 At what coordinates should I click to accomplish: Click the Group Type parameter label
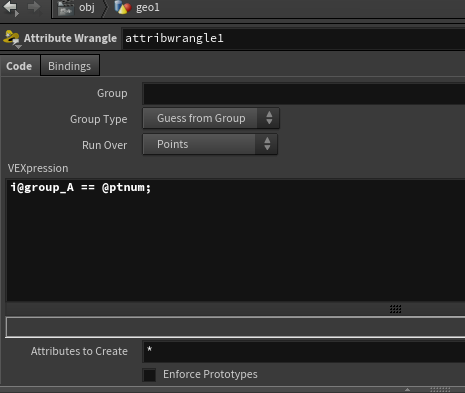[99, 119]
